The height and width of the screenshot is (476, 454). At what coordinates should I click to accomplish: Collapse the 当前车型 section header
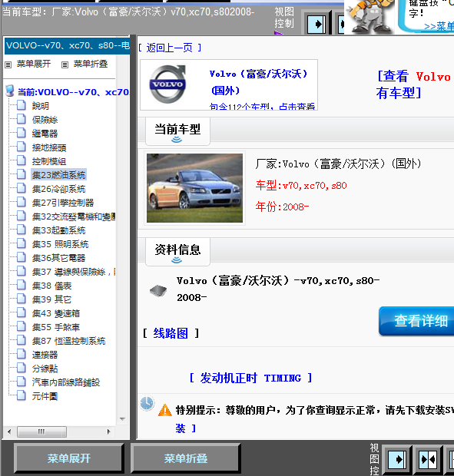tap(177, 132)
